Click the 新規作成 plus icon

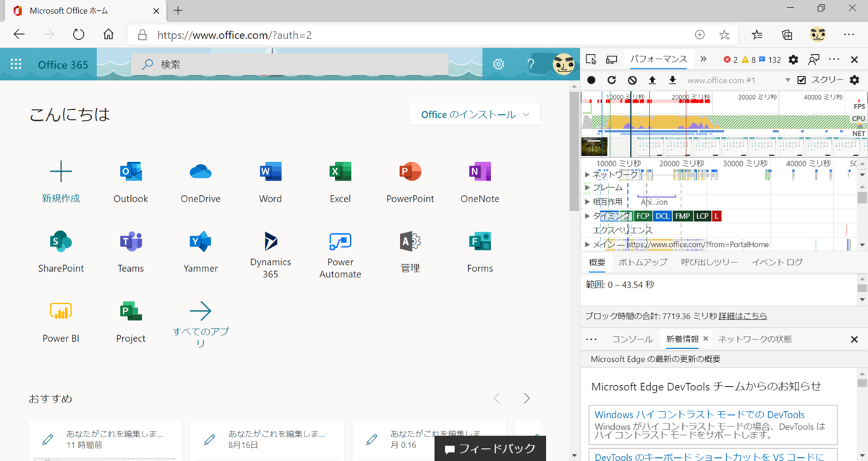click(61, 171)
